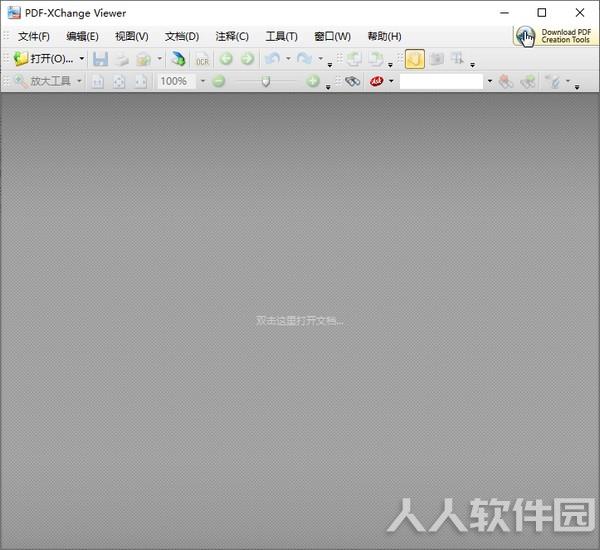Click the attachment links tool icon
The image size is (600, 550).
coord(554,81)
